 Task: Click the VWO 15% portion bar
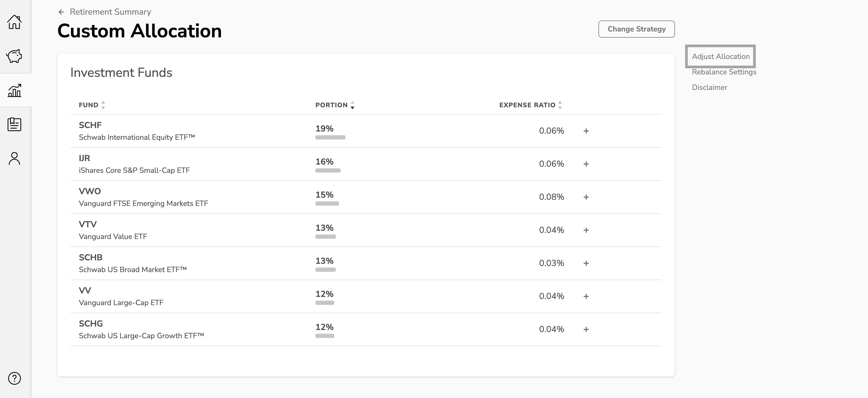point(327,203)
